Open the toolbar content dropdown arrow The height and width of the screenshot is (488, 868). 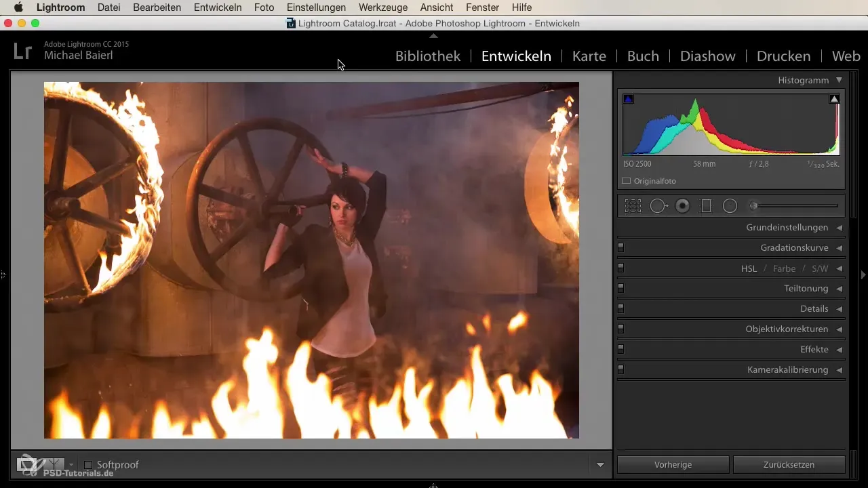pos(600,465)
